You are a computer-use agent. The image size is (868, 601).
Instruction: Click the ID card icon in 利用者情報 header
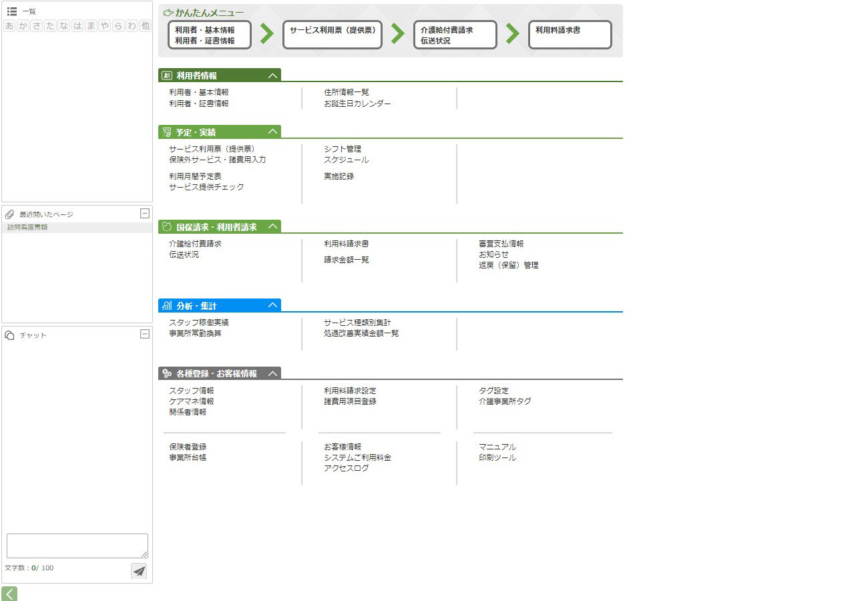[x=167, y=75]
